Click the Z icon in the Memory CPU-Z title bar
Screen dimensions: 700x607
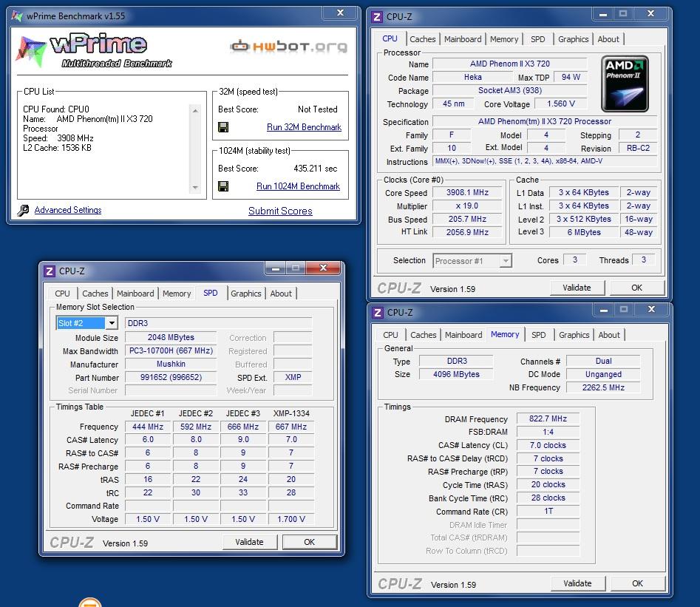point(378,312)
